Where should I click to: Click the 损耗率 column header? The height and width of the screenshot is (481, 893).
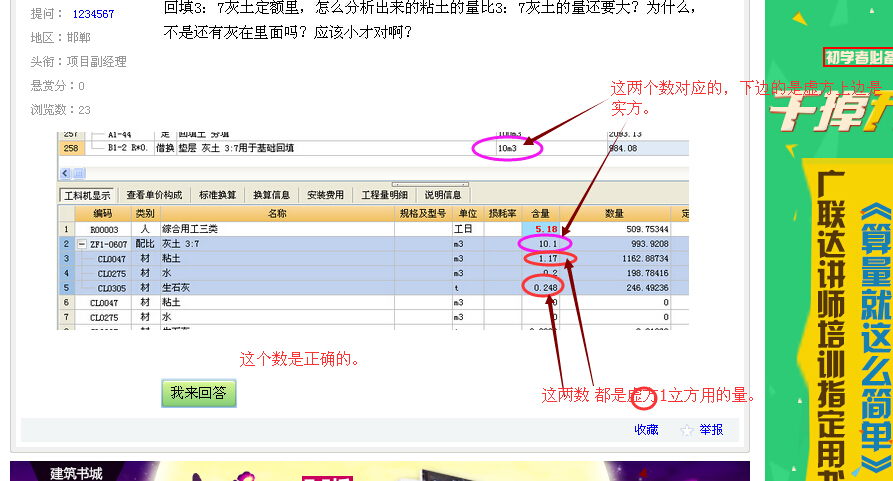tap(502, 213)
